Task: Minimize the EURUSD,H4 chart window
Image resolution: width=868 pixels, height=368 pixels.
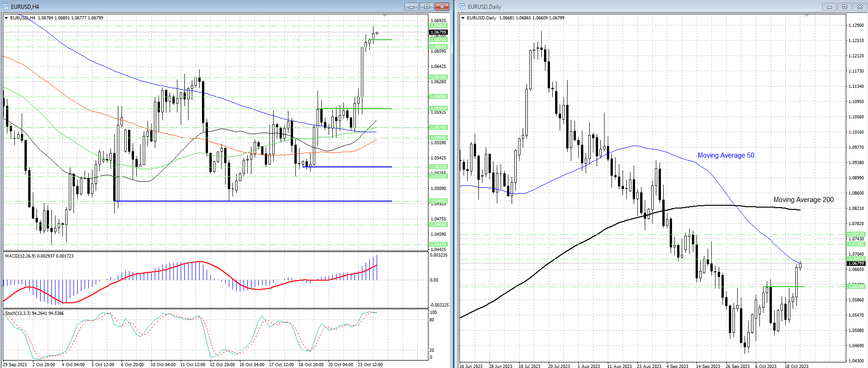Action: pyautogui.click(x=411, y=6)
